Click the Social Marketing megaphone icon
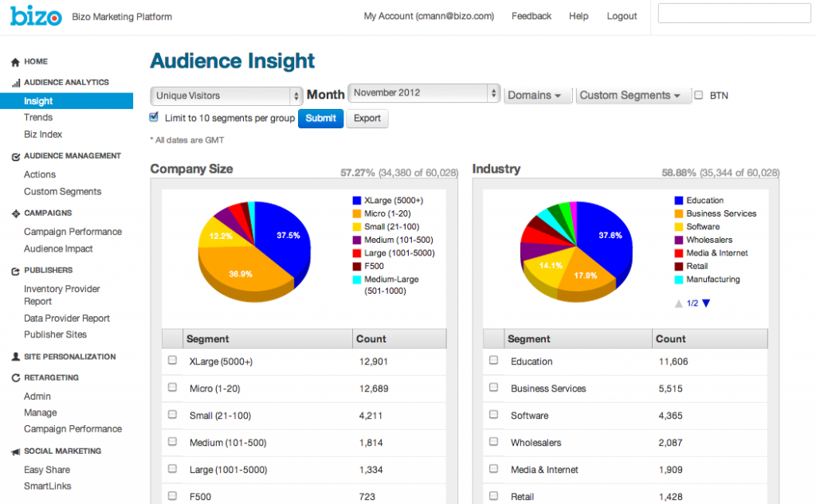The image size is (816, 504). (x=16, y=451)
